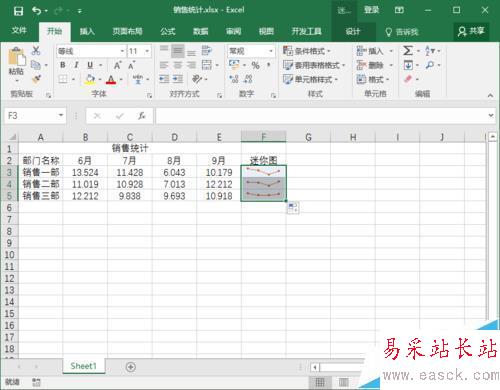
Task: Click the Insert Function fx button
Action: pyautogui.click(x=142, y=116)
